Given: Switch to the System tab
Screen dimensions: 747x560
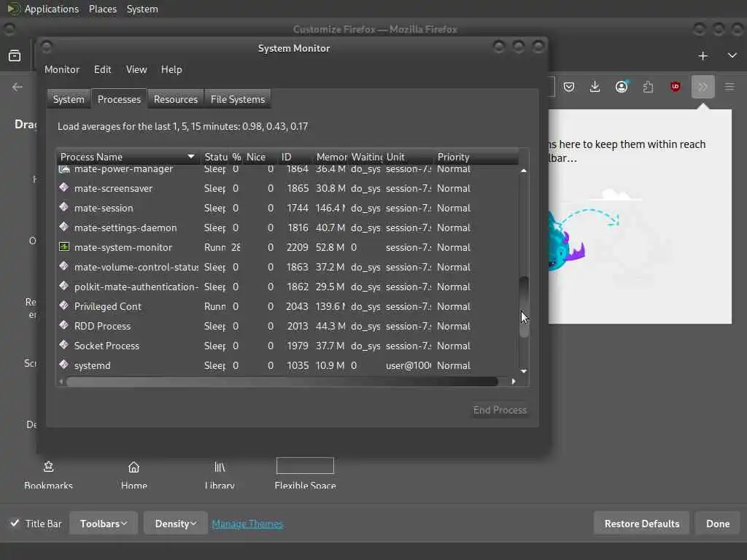Looking at the screenshot, I should pos(69,99).
